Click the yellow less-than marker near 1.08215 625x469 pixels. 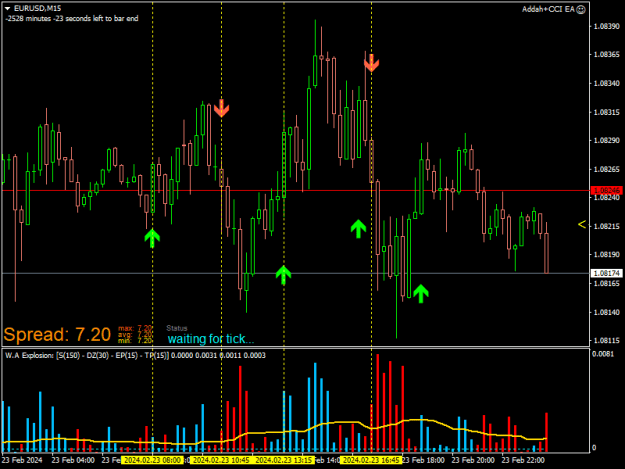pos(582,225)
